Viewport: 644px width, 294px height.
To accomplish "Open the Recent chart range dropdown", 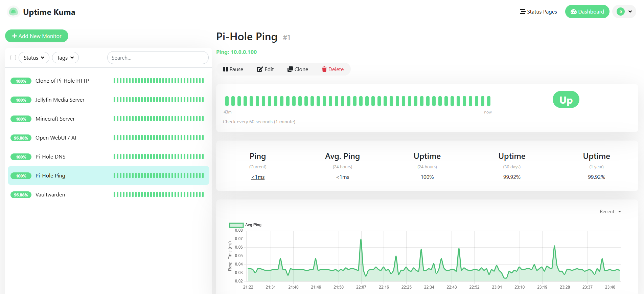I will point(610,211).
